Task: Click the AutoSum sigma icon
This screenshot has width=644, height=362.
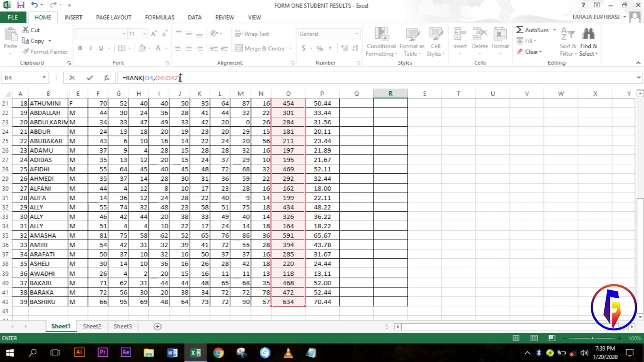Action: (520, 30)
